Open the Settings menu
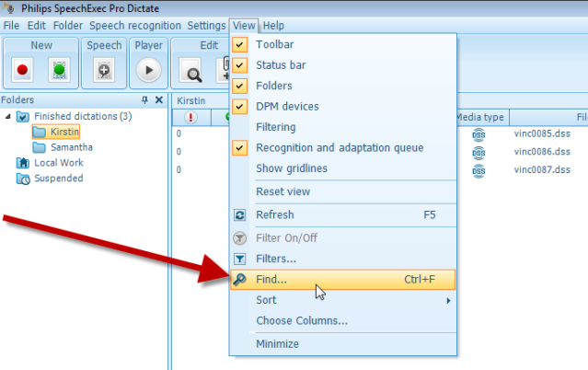Screen dimensions: 588x370 (206, 26)
